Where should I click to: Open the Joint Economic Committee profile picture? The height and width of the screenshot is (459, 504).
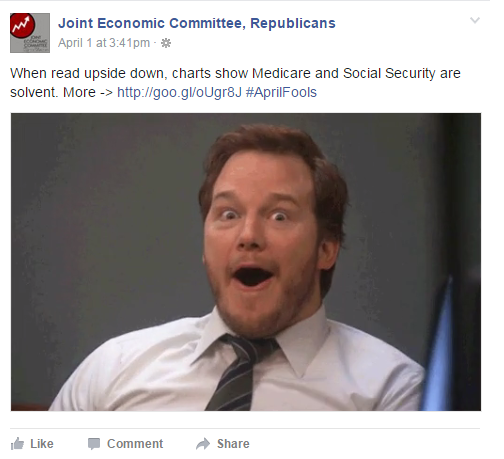(x=30, y=33)
